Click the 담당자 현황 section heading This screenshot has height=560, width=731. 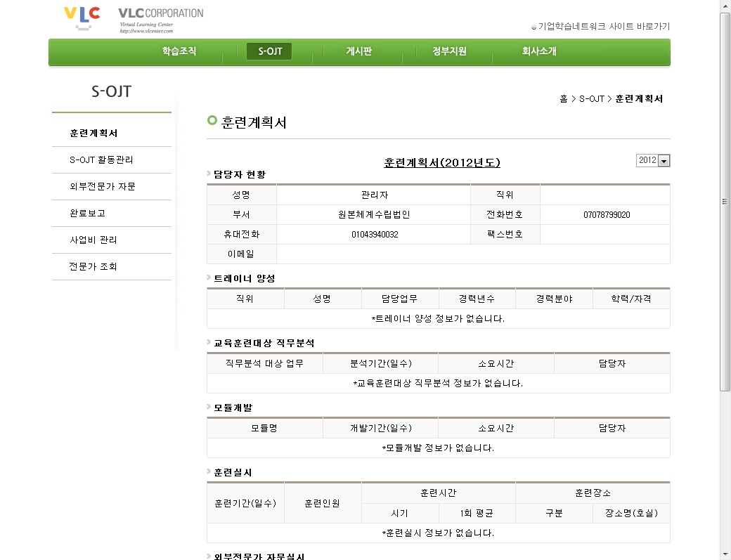coord(240,174)
